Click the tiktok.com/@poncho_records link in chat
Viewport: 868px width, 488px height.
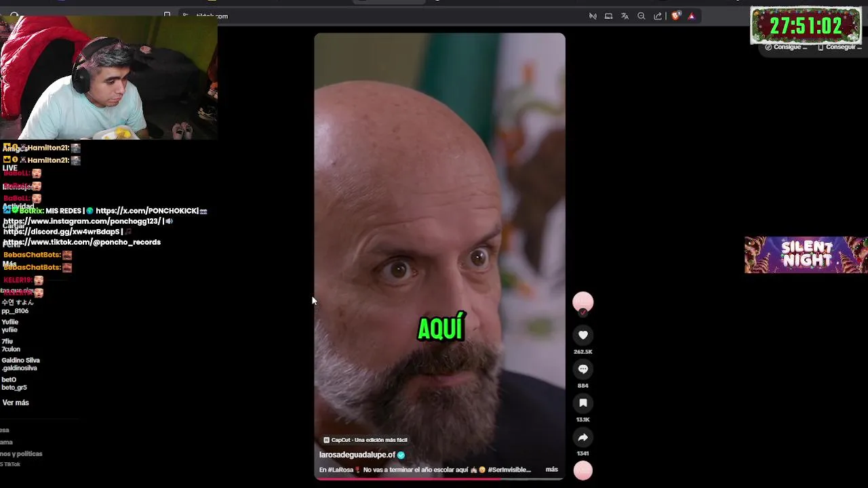tap(81, 242)
